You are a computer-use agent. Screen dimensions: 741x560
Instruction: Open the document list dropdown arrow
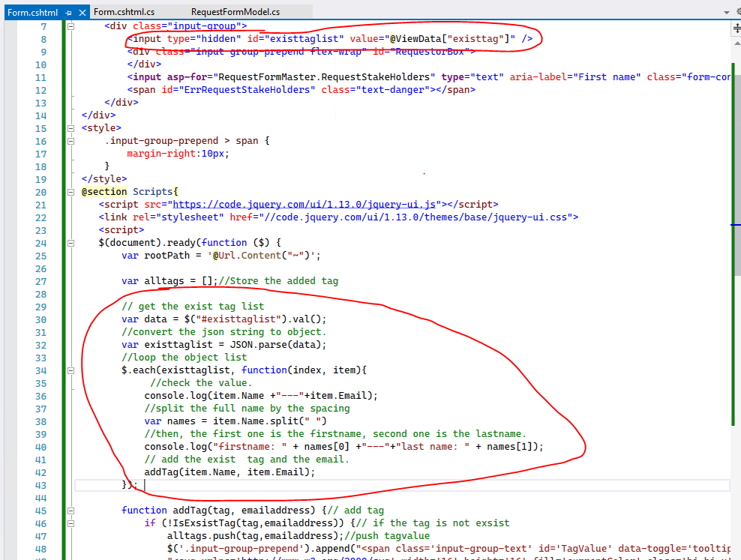[726, 12]
